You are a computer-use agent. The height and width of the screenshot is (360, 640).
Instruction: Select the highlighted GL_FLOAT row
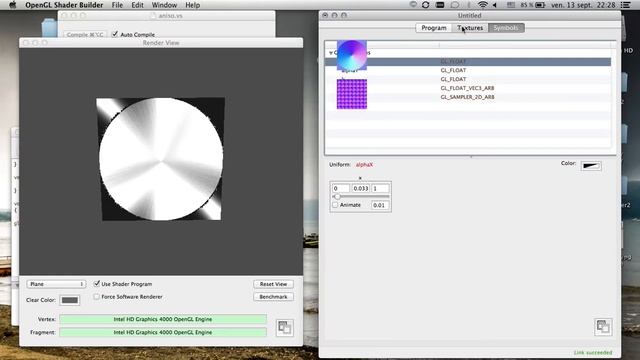[x=468, y=62]
